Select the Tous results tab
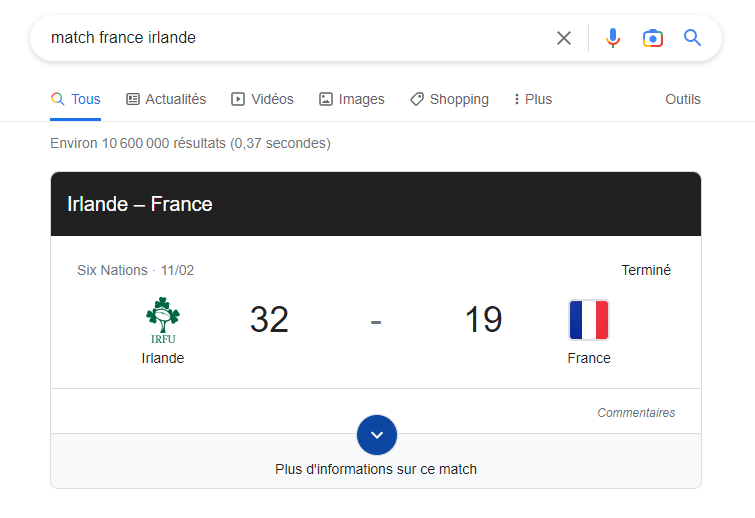This screenshot has width=755, height=518. pyautogui.click(x=76, y=99)
